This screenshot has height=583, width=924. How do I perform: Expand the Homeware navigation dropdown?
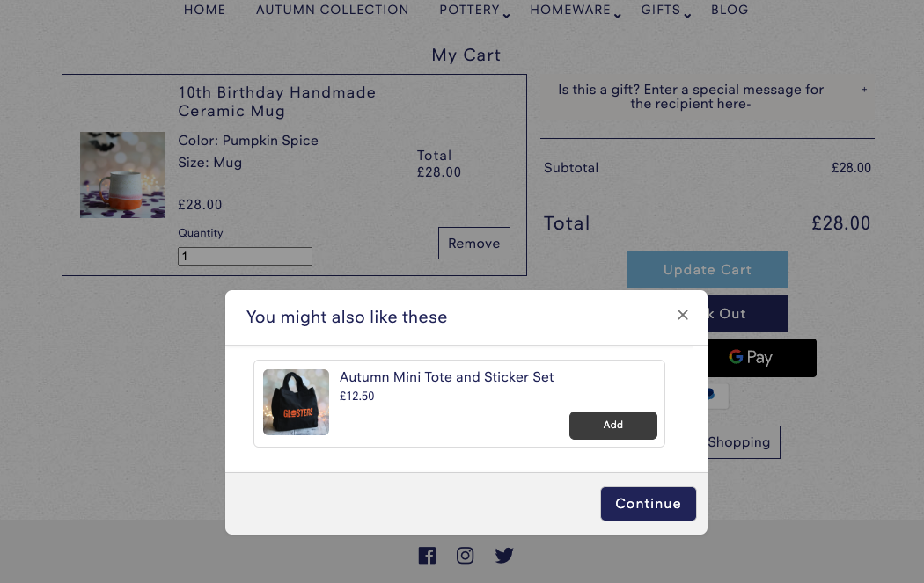coord(570,10)
